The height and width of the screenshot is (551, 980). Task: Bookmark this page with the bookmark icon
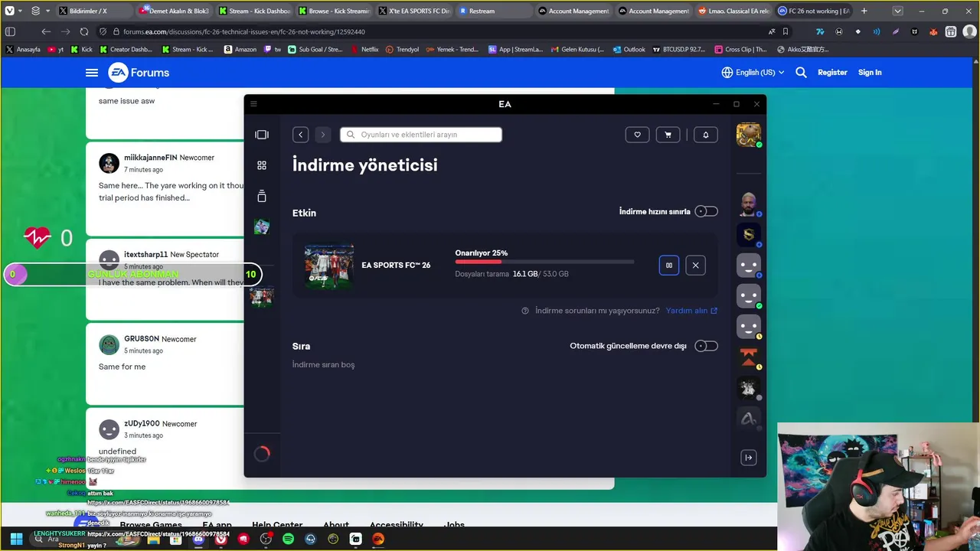pyautogui.click(x=786, y=32)
